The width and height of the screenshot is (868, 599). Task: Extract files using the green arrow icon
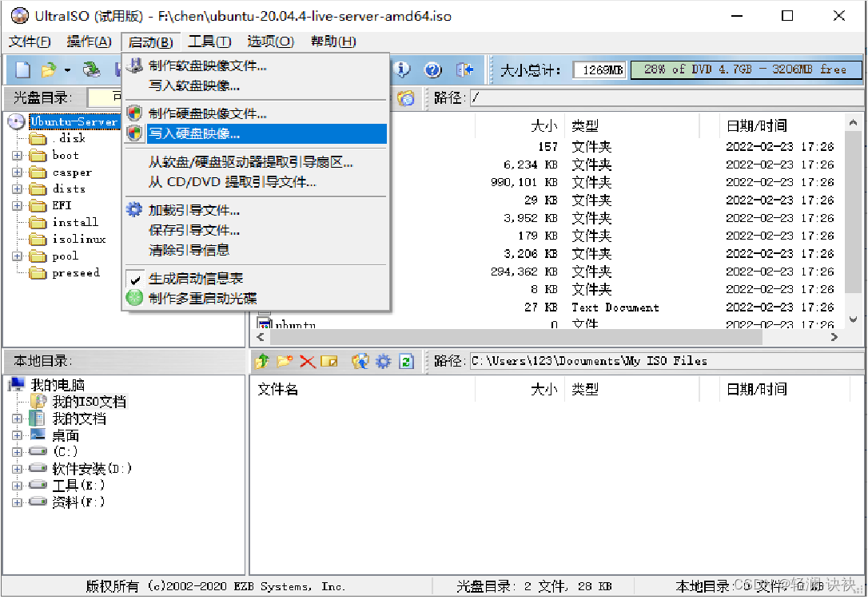click(x=261, y=361)
